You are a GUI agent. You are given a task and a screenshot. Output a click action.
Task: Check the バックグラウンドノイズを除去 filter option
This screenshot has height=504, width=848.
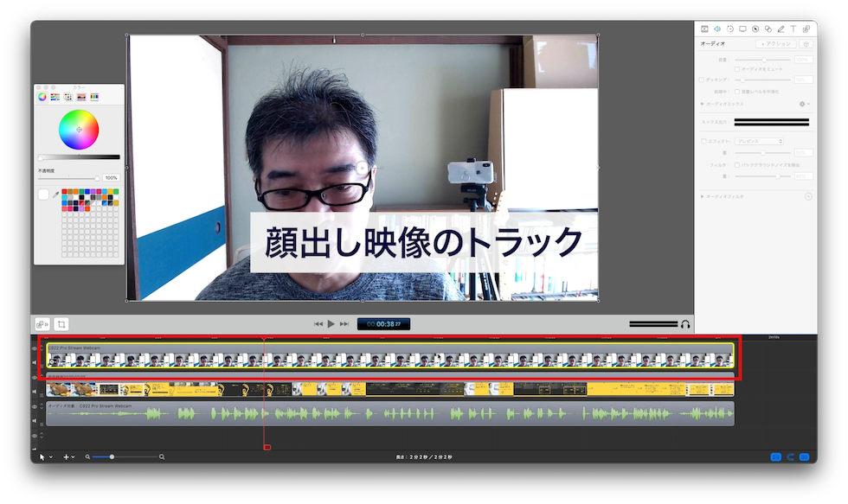(x=736, y=166)
